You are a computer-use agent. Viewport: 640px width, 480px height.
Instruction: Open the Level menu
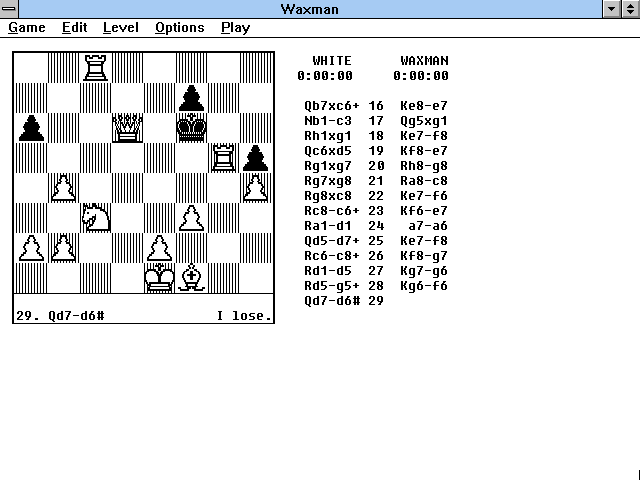coord(121,28)
